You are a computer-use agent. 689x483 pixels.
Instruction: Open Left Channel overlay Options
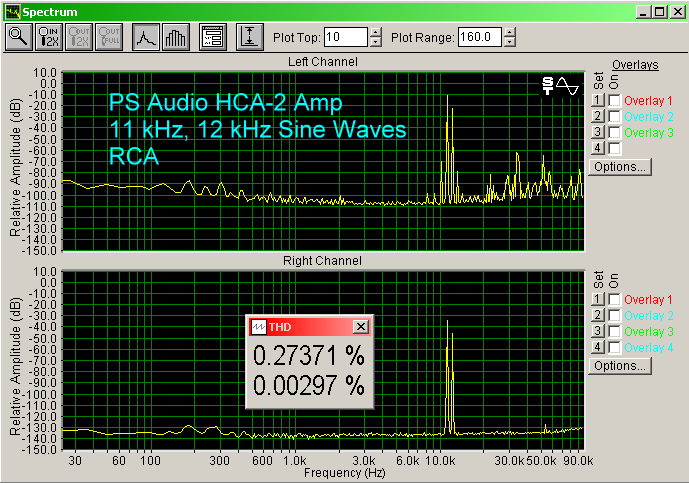[x=620, y=166]
